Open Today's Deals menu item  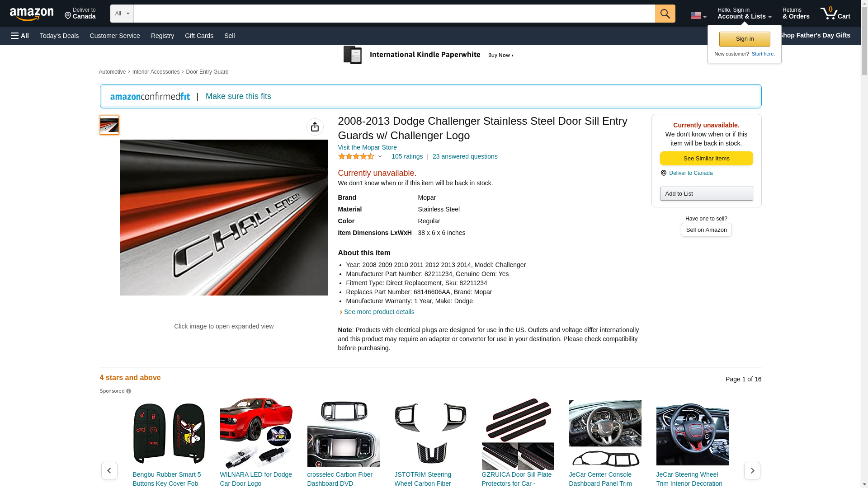59,36
